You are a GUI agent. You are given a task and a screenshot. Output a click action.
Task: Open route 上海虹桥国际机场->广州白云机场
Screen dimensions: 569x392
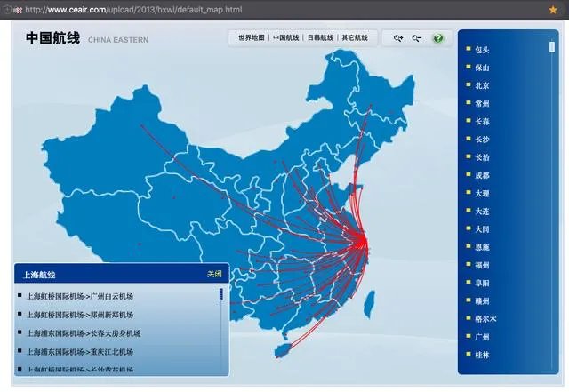(80, 296)
